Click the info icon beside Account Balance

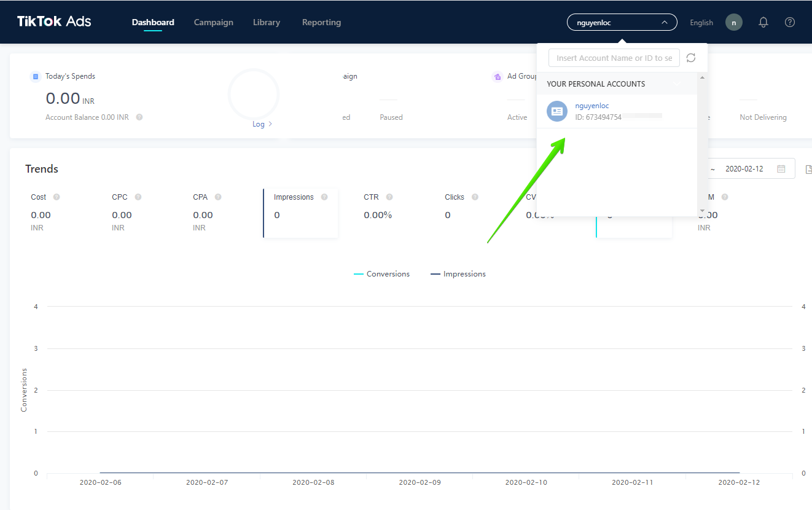click(x=139, y=117)
